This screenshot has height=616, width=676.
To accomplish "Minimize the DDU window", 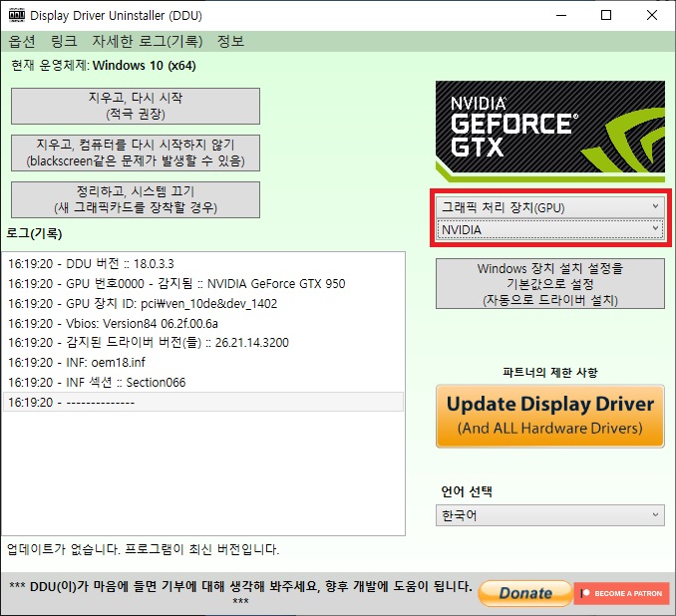I will [x=561, y=15].
